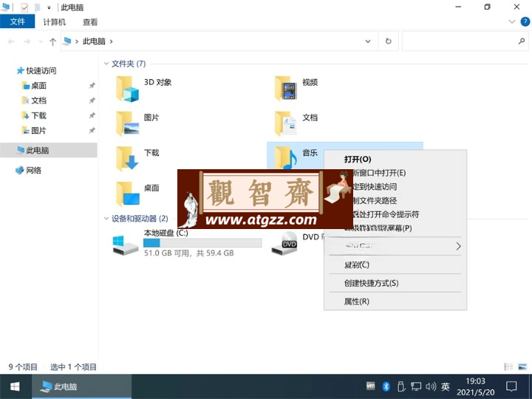Select 图片 in the navigation pane
This screenshot has height=399, width=532.
click(34, 131)
